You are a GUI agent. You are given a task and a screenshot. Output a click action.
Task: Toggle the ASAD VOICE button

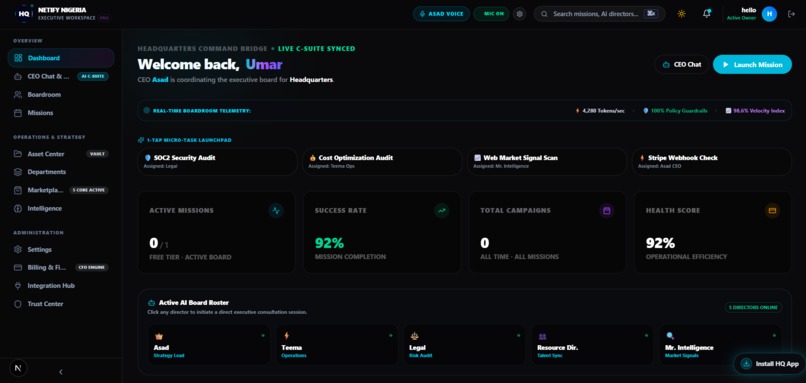tap(441, 14)
